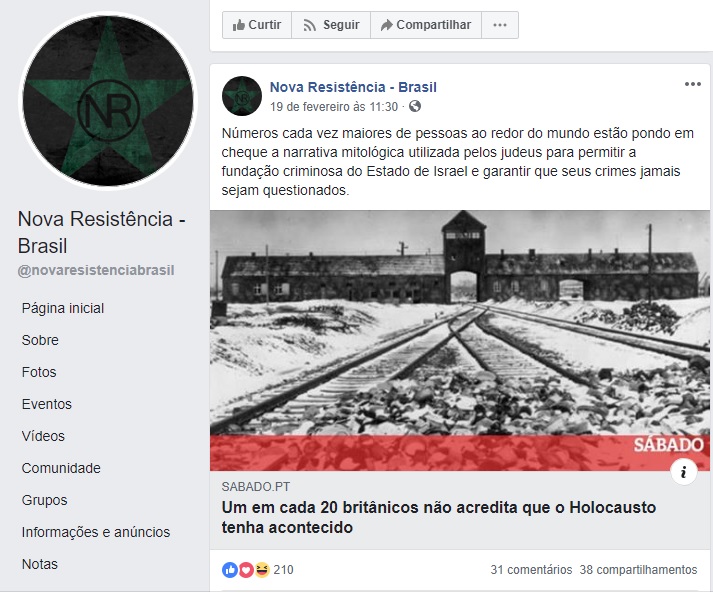Click the info icon on link preview
The width and height of the screenshot is (713, 595).
coord(683,472)
